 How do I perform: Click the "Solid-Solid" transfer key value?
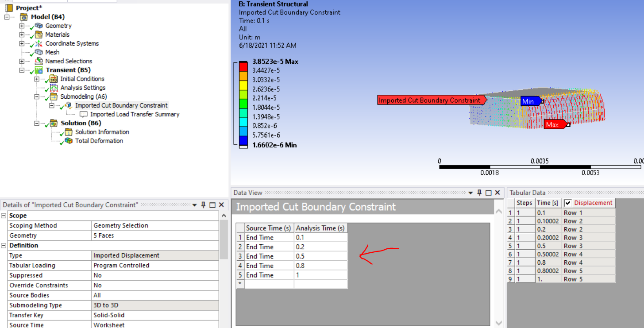pos(155,315)
